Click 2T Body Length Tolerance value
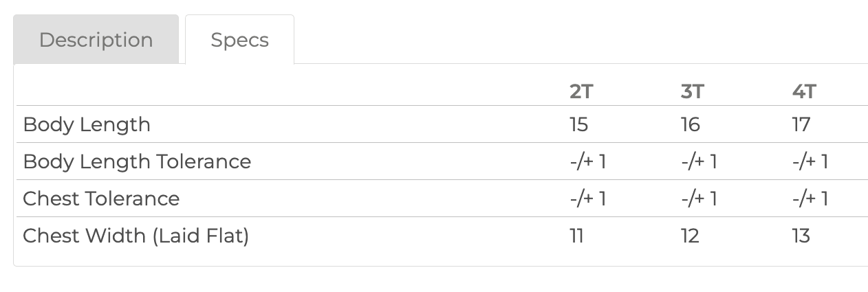The image size is (868, 292). pos(588,161)
